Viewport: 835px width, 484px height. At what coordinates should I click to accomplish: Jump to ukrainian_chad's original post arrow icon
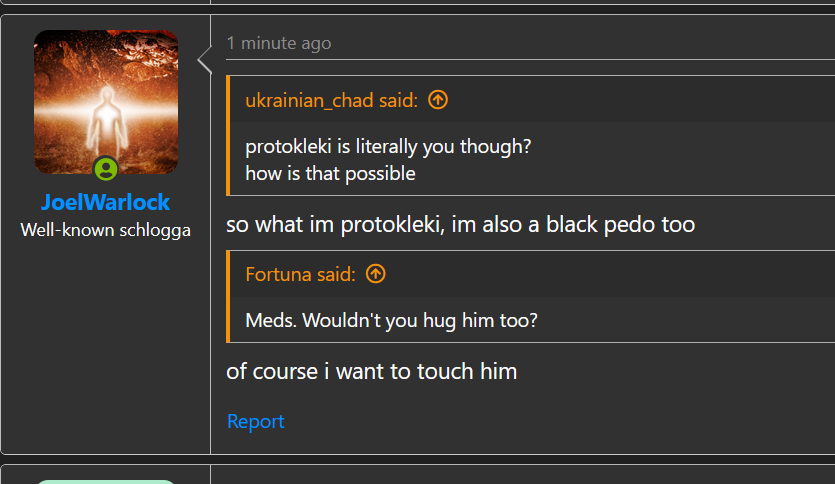point(438,100)
